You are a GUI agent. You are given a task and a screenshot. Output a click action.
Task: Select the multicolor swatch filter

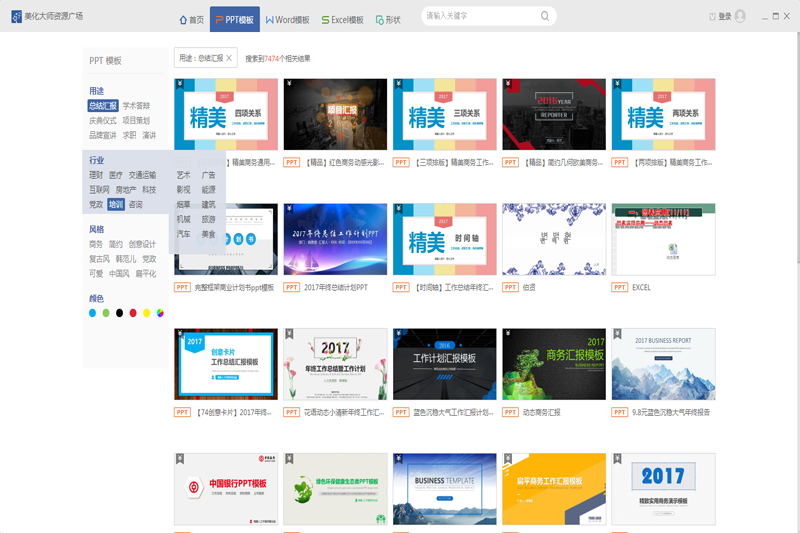(160, 313)
